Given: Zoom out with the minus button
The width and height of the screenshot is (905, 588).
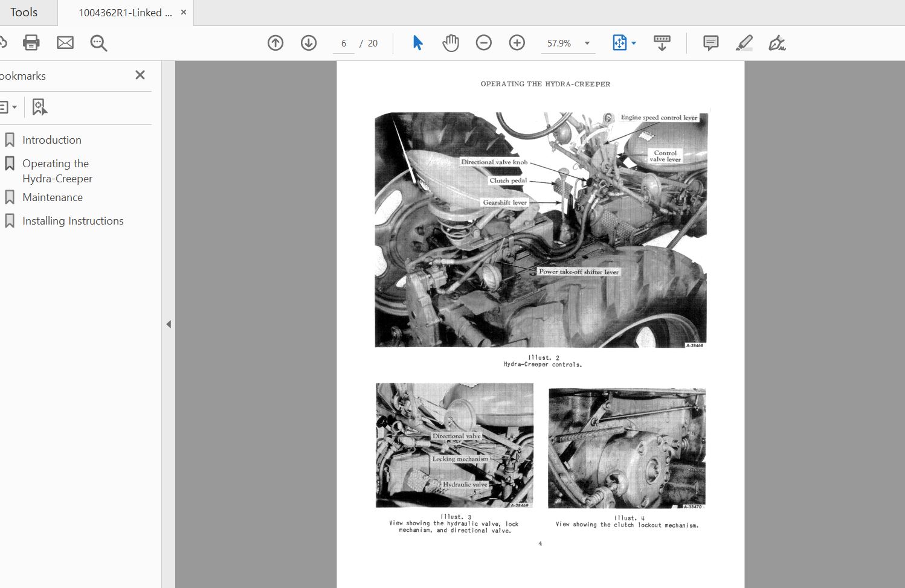Looking at the screenshot, I should pos(484,43).
